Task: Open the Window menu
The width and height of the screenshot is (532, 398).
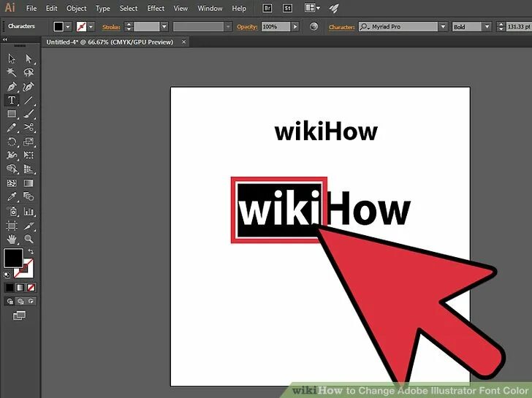Action: pos(210,8)
